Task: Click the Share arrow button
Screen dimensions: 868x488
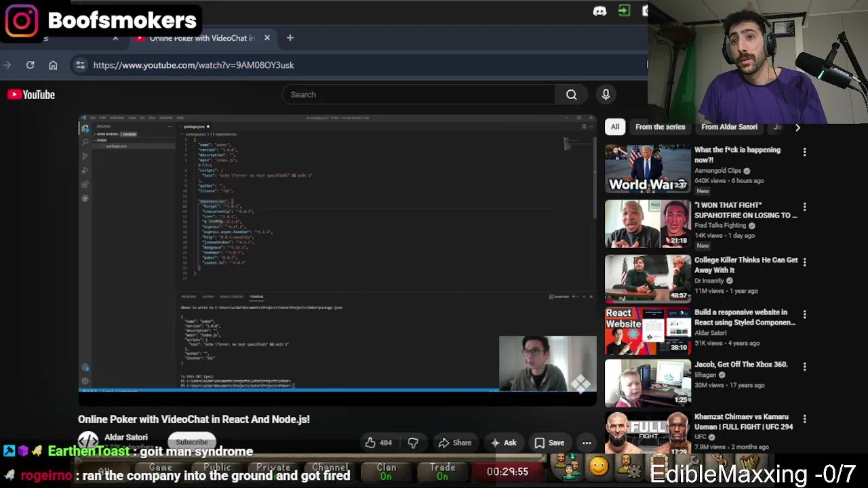Action: tap(454, 443)
